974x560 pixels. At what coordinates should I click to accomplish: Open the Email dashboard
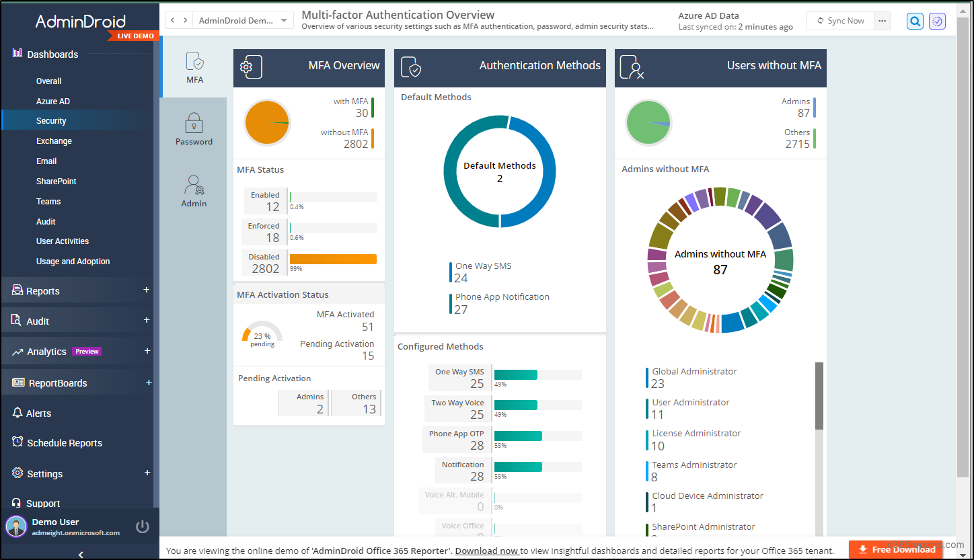click(x=46, y=161)
